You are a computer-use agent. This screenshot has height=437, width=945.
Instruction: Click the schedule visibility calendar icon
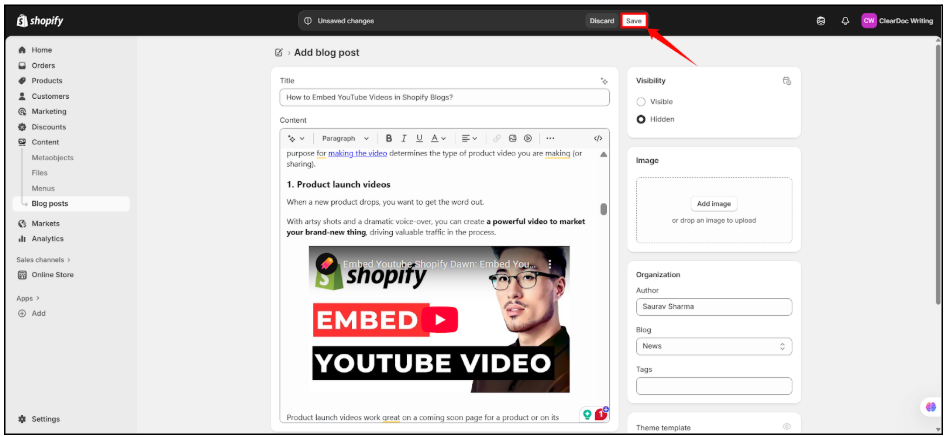tap(786, 81)
